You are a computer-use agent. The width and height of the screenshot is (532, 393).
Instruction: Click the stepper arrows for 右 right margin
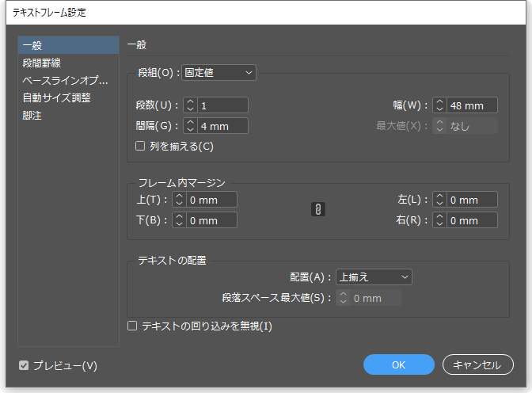pyautogui.click(x=439, y=220)
